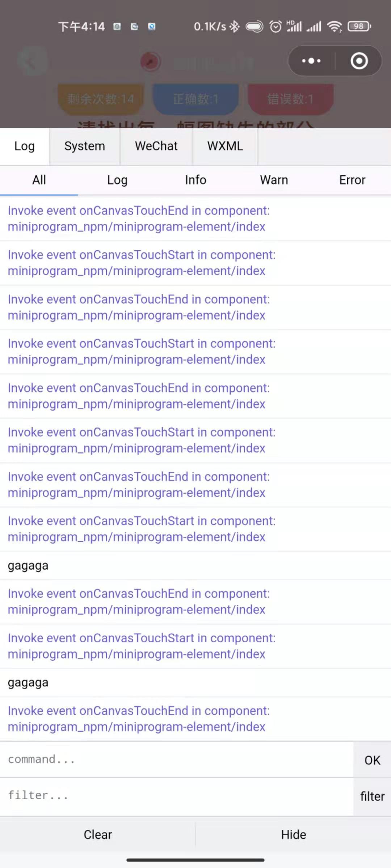Tap the Wi-Fi status icon
391x868 pixels.
335,26
